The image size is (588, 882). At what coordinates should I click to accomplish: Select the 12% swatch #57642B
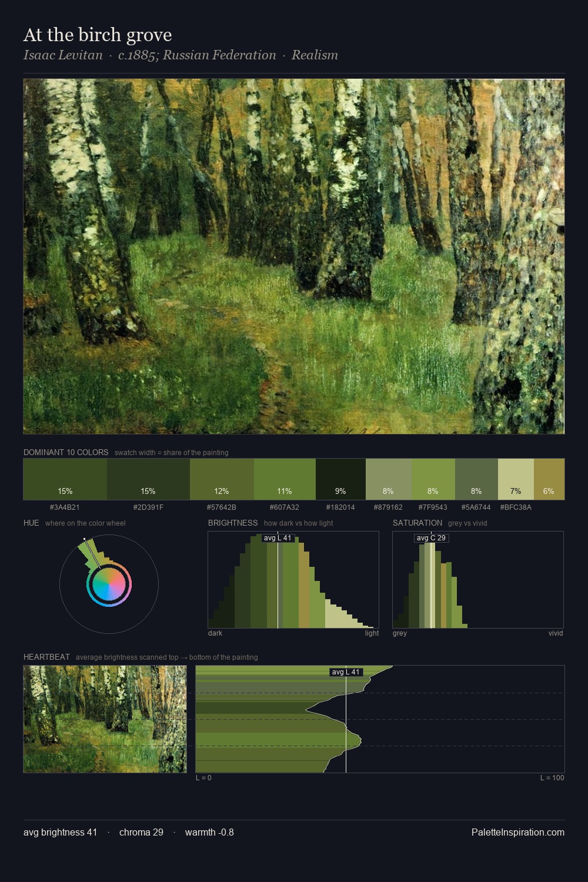pyautogui.click(x=222, y=479)
